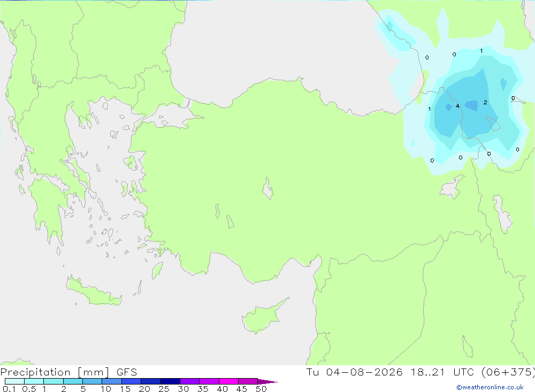
Task: Pick the 10–15 mm legend color box
Action: pos(112,381)
